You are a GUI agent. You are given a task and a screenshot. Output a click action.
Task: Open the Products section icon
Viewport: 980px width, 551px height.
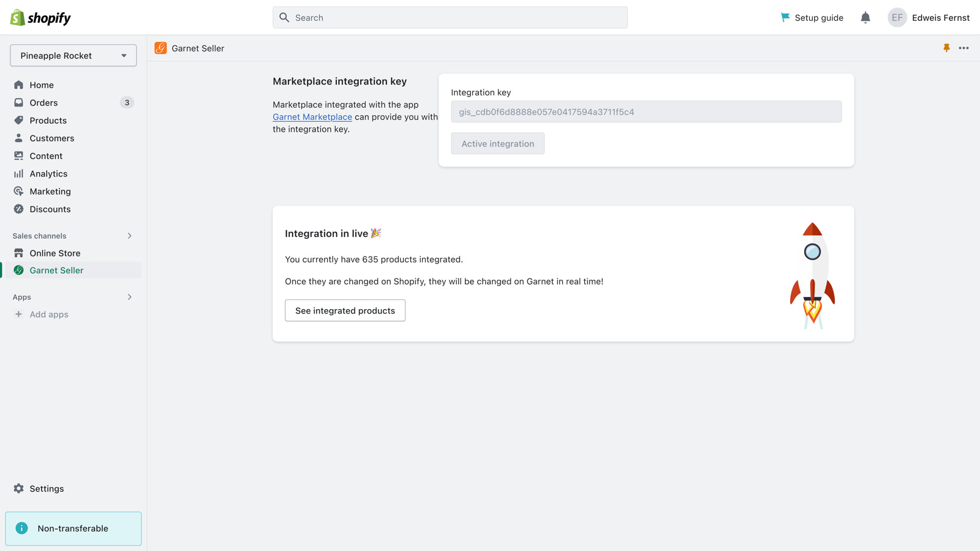pos(19,120)
